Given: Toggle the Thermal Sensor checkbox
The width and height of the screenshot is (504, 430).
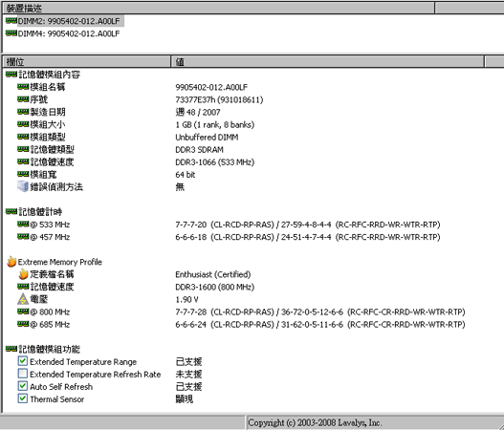Looking at the screenshot, I should point(23,398).
